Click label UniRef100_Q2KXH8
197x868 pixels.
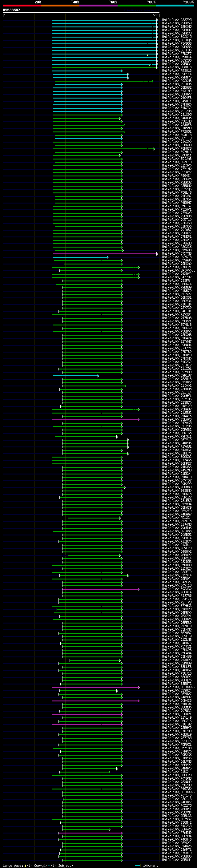tap(177, 335)
